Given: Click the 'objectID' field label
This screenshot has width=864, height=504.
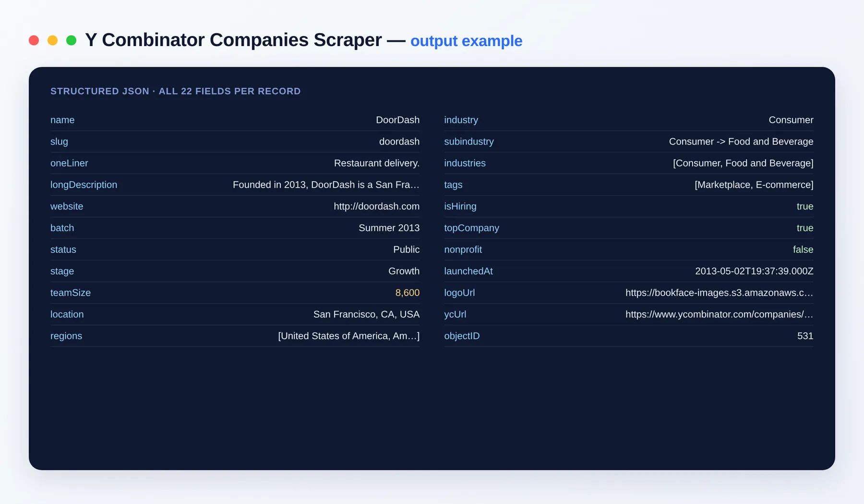Looking at the screenshot, I should (462, 336).
